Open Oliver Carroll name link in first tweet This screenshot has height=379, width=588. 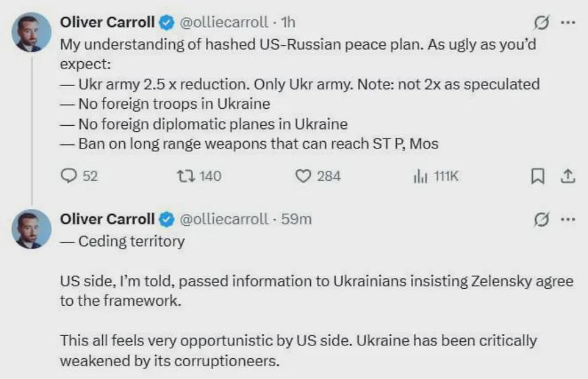coord(108,23)
